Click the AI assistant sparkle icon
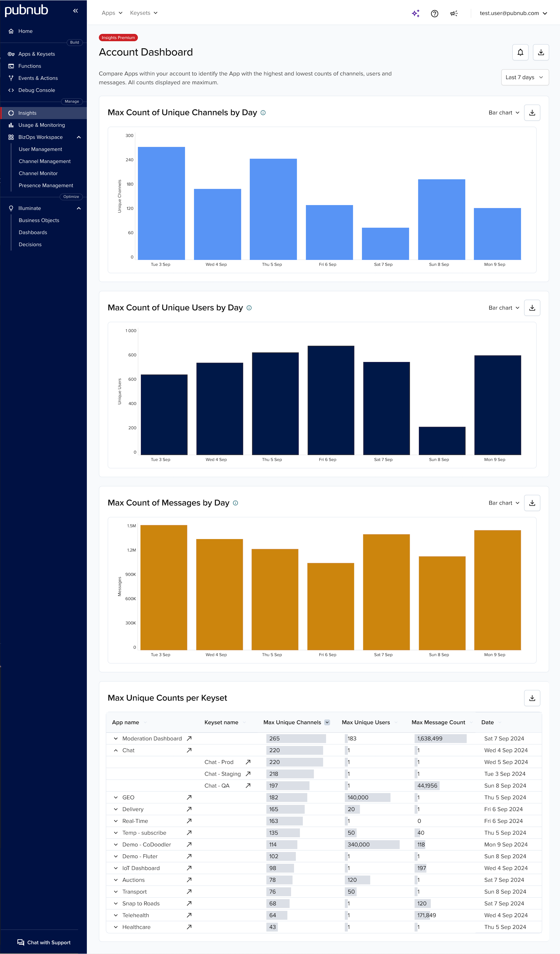560x954 pixels. click(x=415, y=13)
